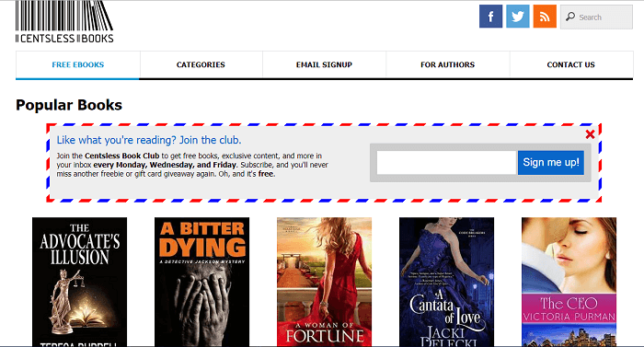Open A Bitter Dying book cover

point(201,282)
